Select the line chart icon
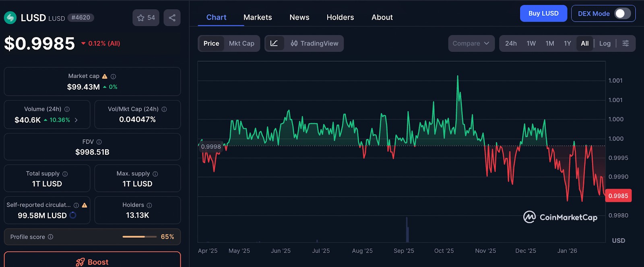Viewport: 644px width, 267px height. pos(274,43)
